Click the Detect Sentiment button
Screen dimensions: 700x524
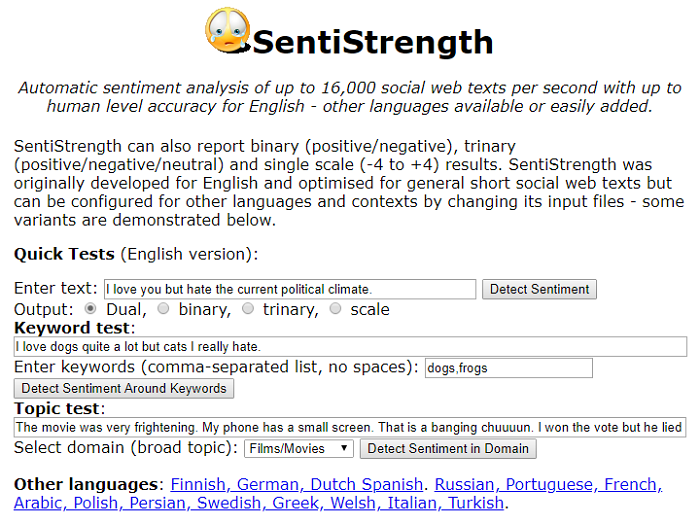pyautogui.click(x=539, y=289)
